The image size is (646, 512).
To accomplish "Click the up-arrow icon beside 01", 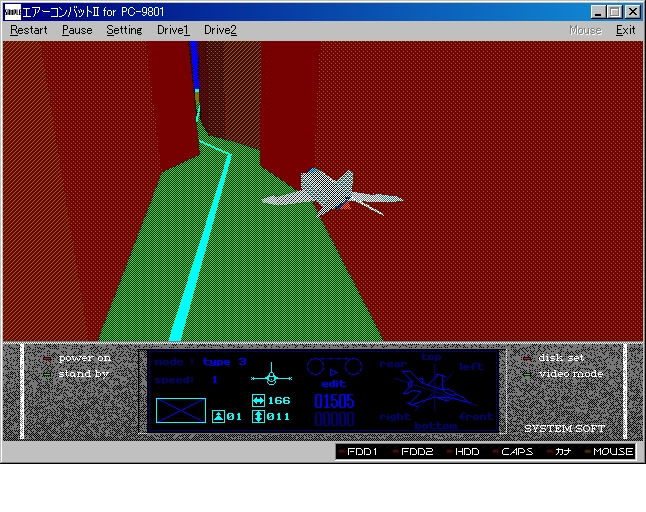I will (x=218, y=416).
